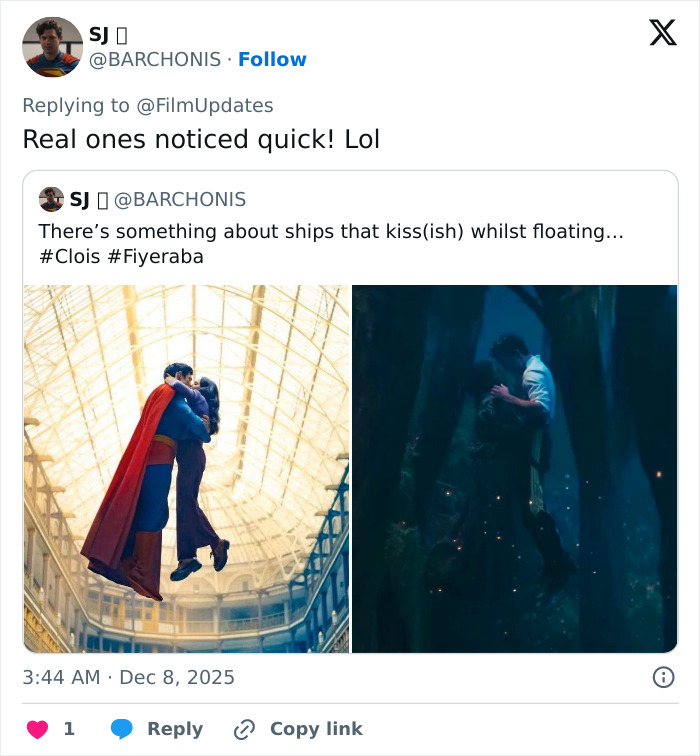
Task: Open the 3:44 AM Dec 8 timestamp
Action: (129, 677)
